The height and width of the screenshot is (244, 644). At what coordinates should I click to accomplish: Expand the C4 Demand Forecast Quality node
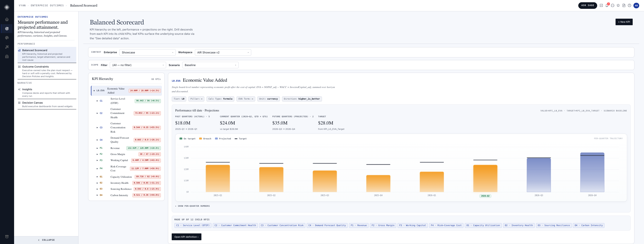(x=97, y=140)
